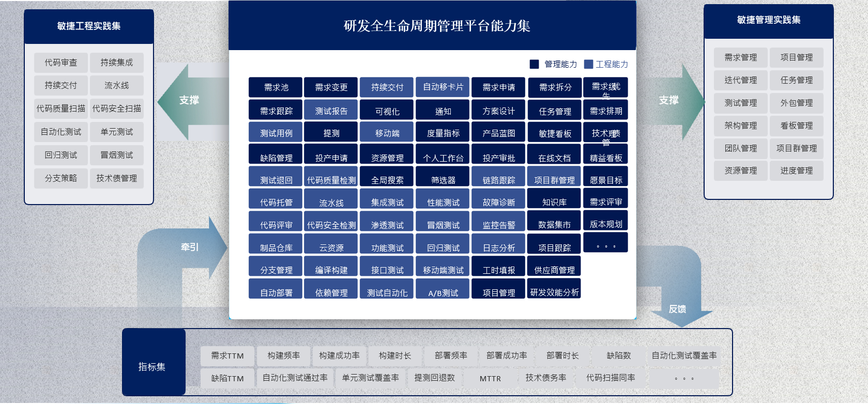Choose 迭代管理 in agile management set
The image size is (868, 404).
[741, 80]
